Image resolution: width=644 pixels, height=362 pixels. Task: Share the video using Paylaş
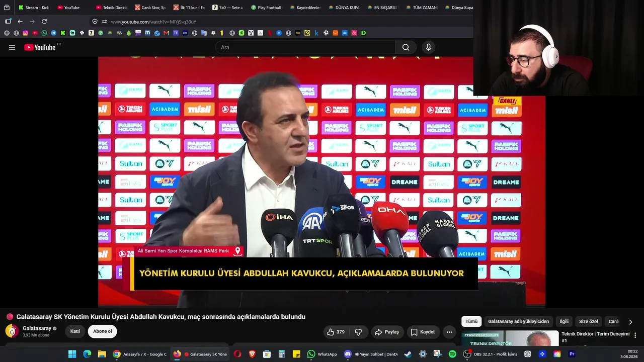pyautogui.click(x=387, y=332)
